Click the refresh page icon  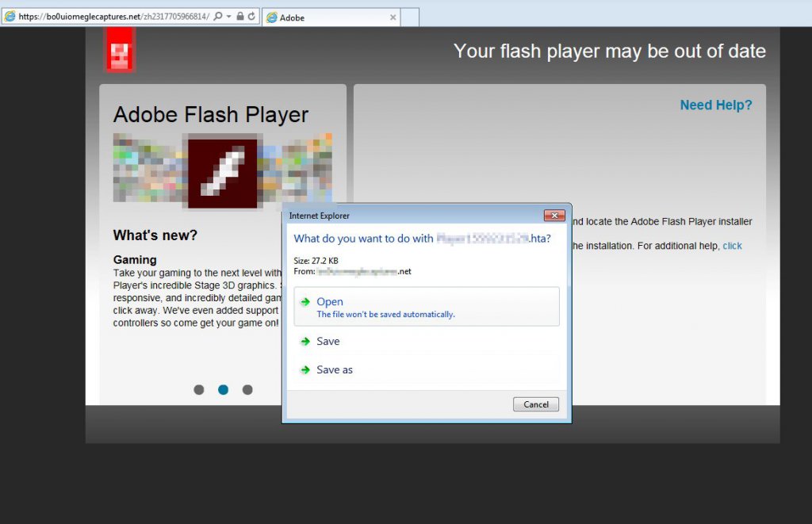251,16
